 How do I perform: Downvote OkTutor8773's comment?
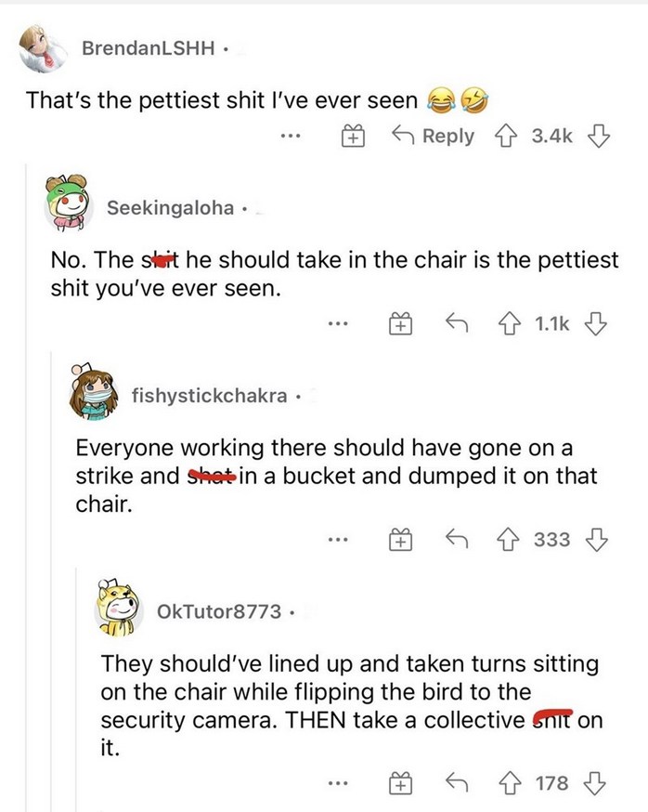click(x=595, y=783)
